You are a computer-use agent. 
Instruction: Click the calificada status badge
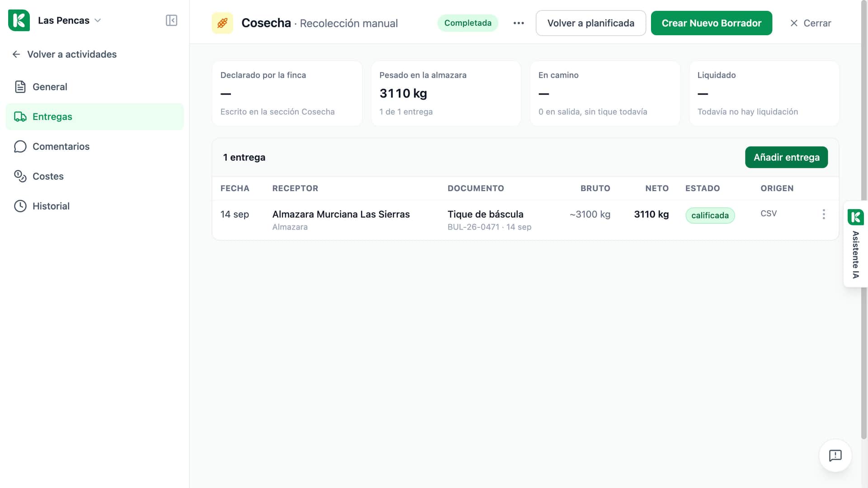(x=710, y=216)
